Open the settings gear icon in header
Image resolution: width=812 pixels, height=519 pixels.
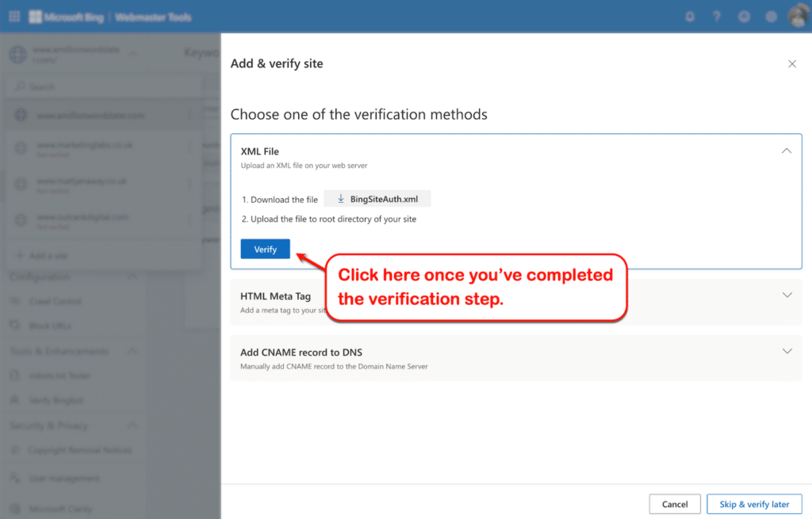point(771,17)
